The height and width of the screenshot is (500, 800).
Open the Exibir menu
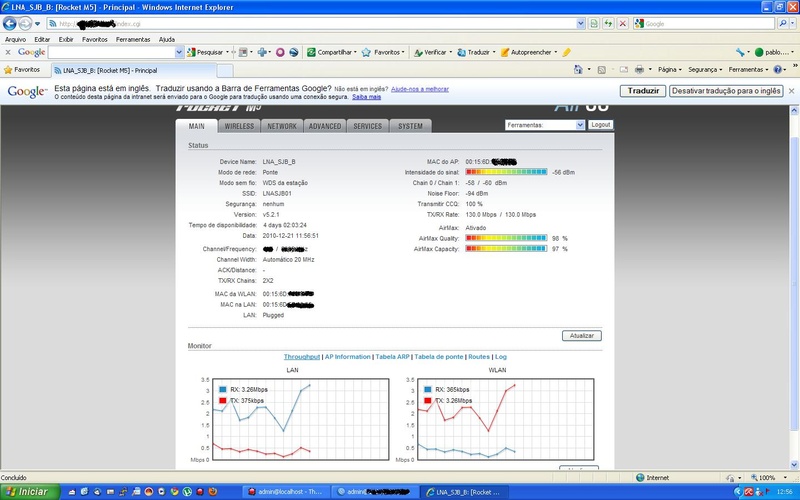[66, 39]
